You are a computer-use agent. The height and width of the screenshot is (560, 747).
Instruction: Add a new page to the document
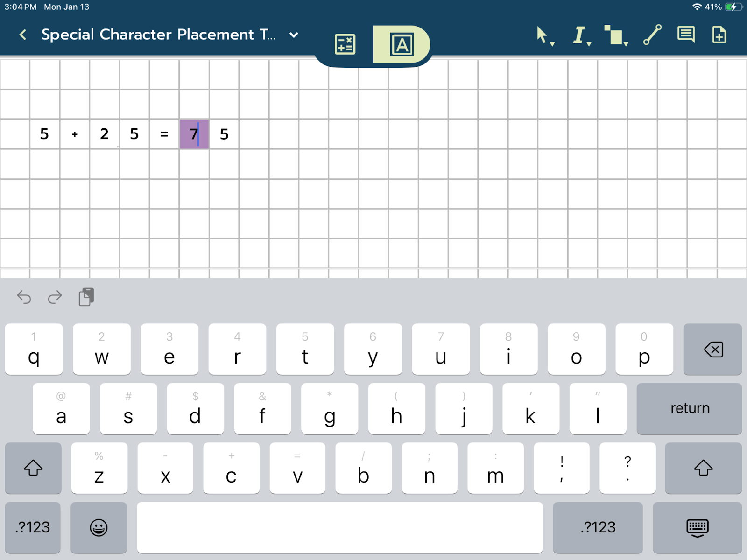(x=719, y=35)
